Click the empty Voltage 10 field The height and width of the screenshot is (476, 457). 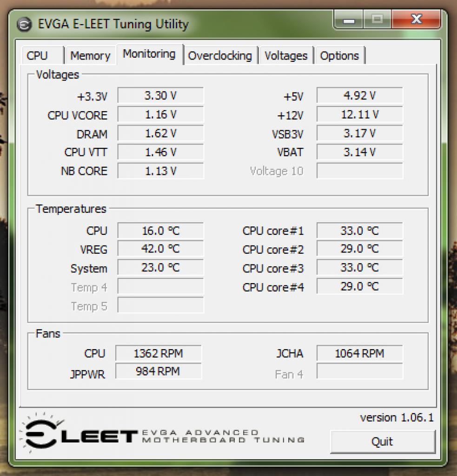[360, 171]
